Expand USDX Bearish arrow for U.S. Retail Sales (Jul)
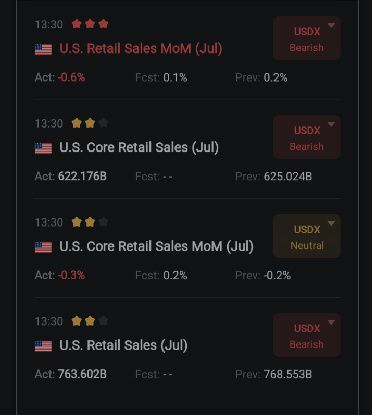Image resolution: width=372 pixels, height=415 pixels. pos(331,322)
